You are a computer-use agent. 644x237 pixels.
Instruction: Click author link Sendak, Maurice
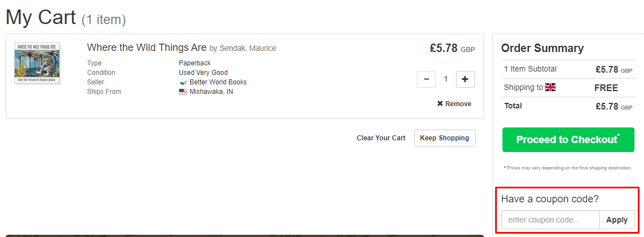(x=247, y=48)
